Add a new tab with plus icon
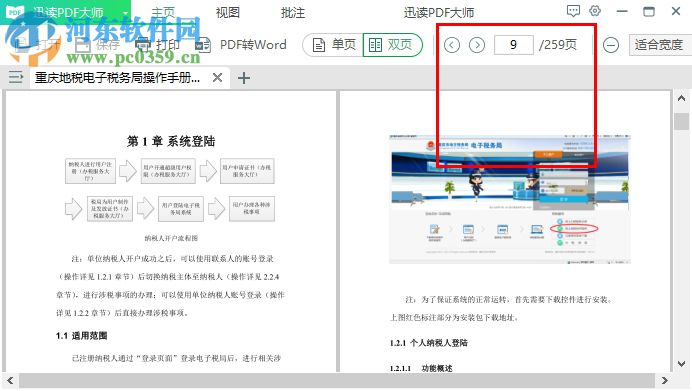Image resolution: width=692 pixels, height=391 pixels. 244,78
